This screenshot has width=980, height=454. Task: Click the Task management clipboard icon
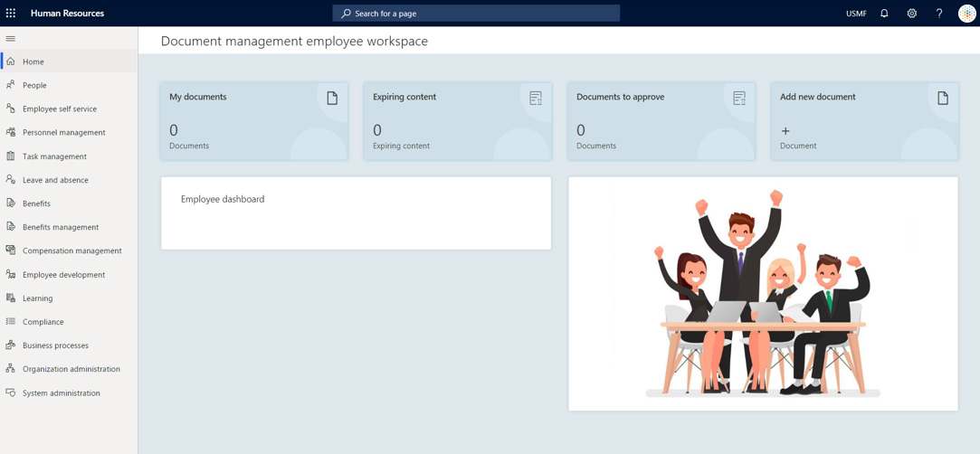10,156
